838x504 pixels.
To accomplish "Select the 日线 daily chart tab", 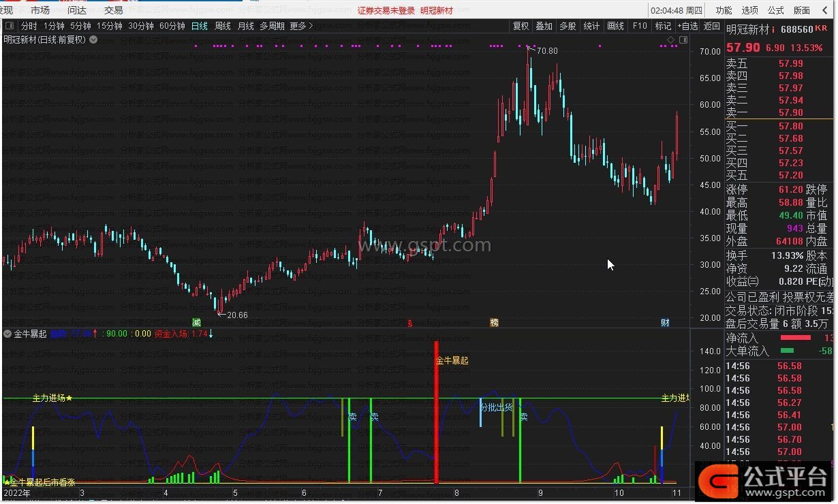I will [200, 26].
